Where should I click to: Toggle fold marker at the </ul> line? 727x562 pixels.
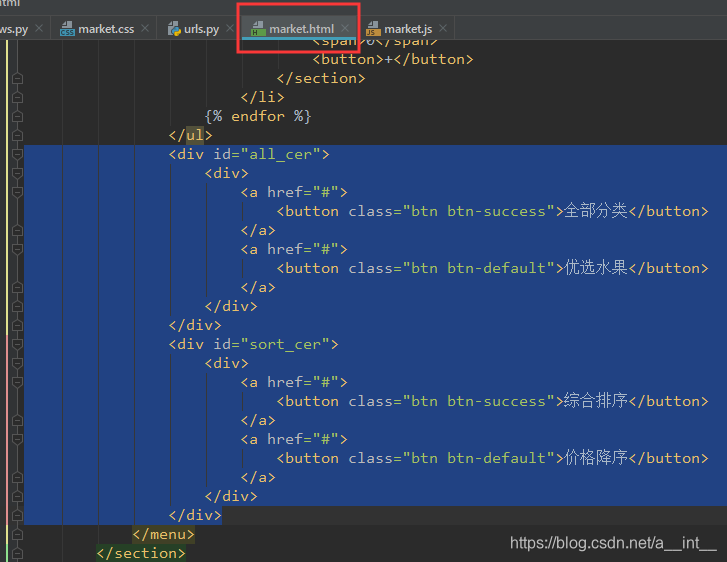(17, 135)
